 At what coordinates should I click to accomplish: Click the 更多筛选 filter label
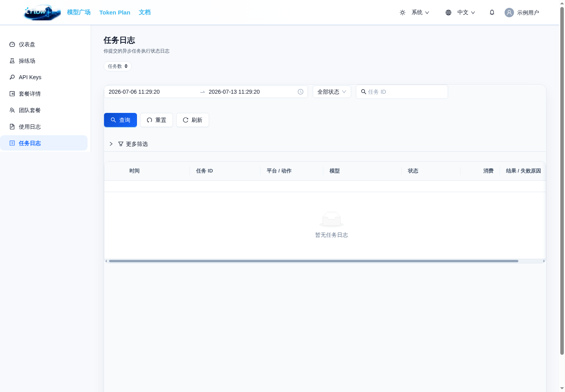(x=137, y=144)
